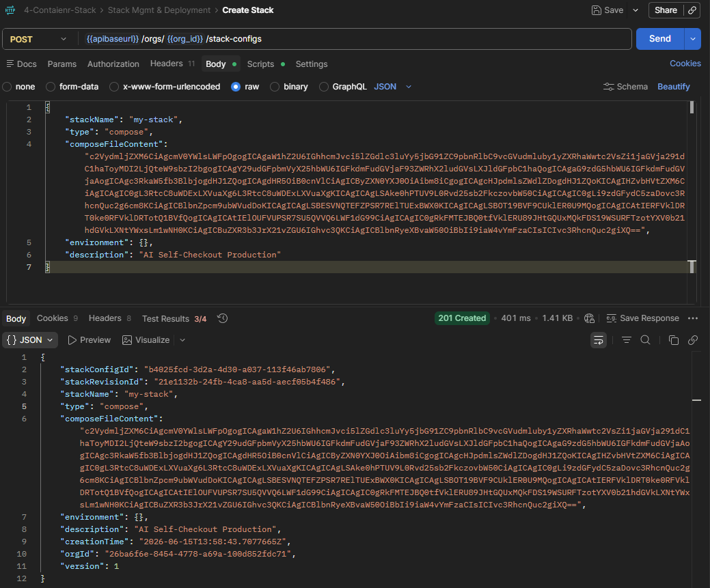Open the request Body tab
710x588 pixels.
(221, 64)
